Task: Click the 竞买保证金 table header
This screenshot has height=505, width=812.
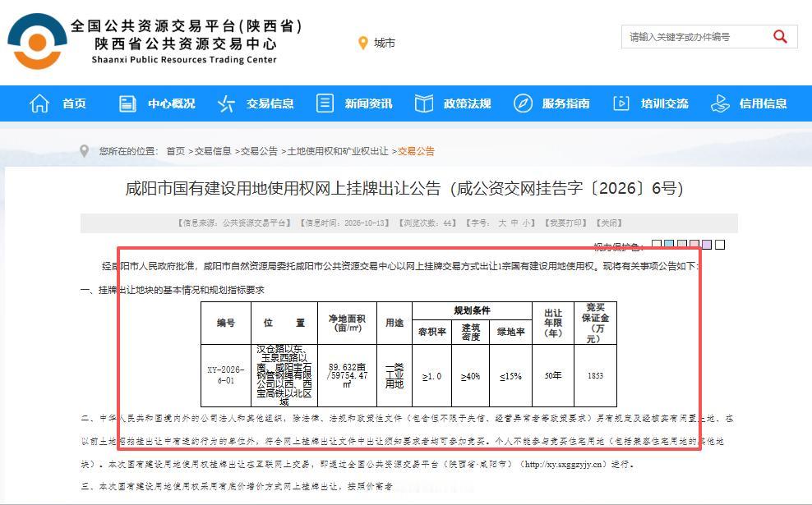Action: (x=596, y=323)
